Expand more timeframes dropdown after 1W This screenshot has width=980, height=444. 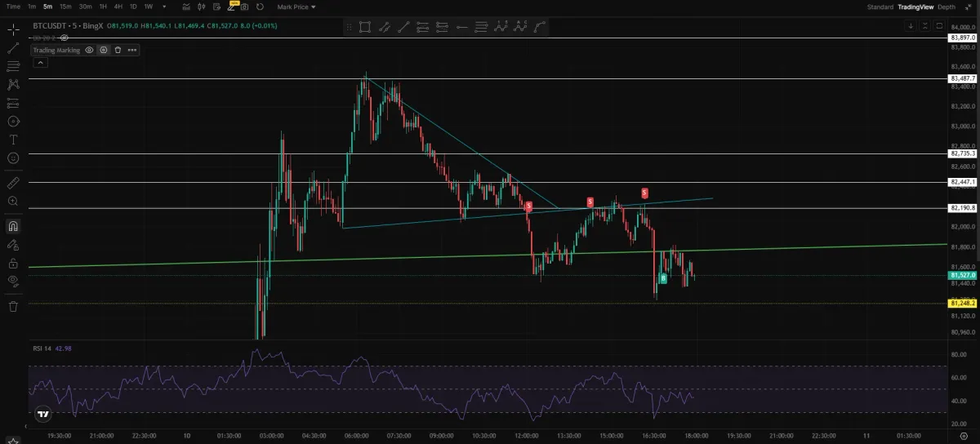pos(164,7)
